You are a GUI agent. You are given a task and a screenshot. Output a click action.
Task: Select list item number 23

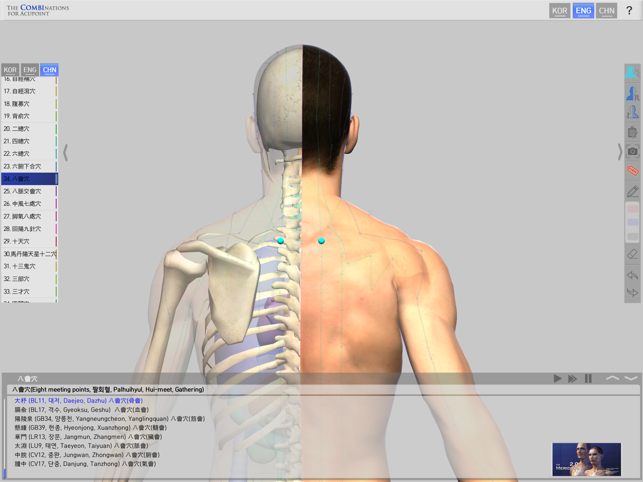[29, 166]
